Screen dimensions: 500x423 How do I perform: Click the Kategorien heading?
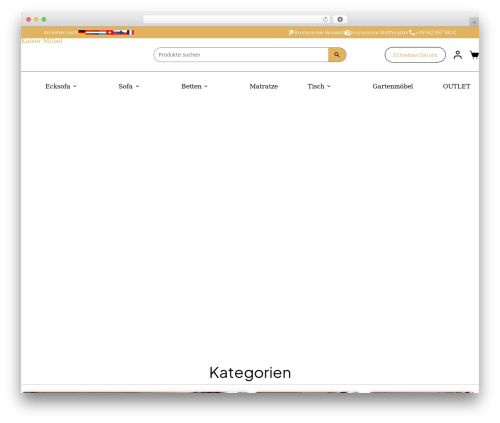(x=250, y=373)
